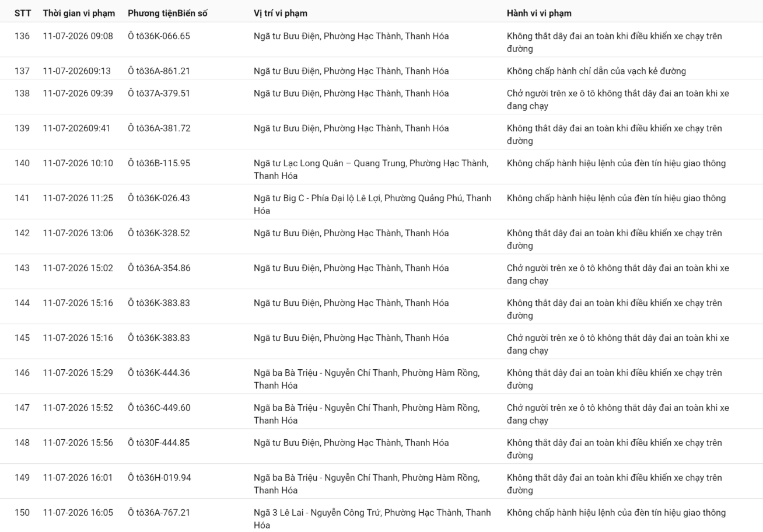Screen dimensions: 763x532
Task: Click the STT column header
Action: pos(23,13)
